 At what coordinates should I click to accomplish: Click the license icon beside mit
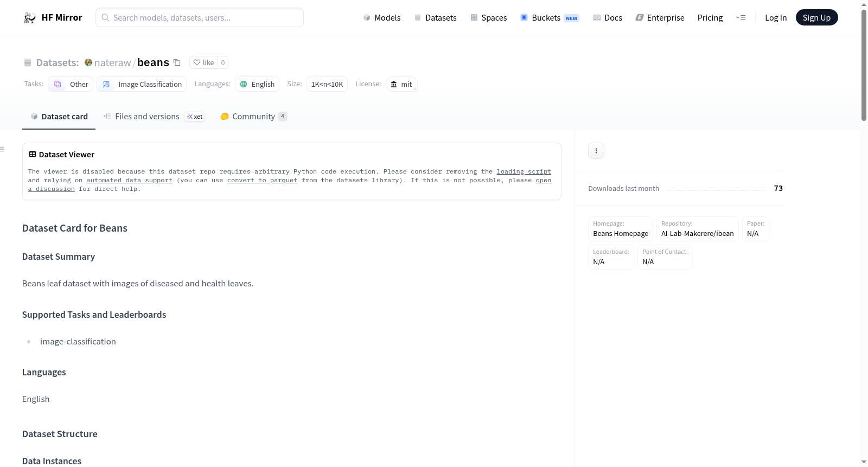point(394,84)
